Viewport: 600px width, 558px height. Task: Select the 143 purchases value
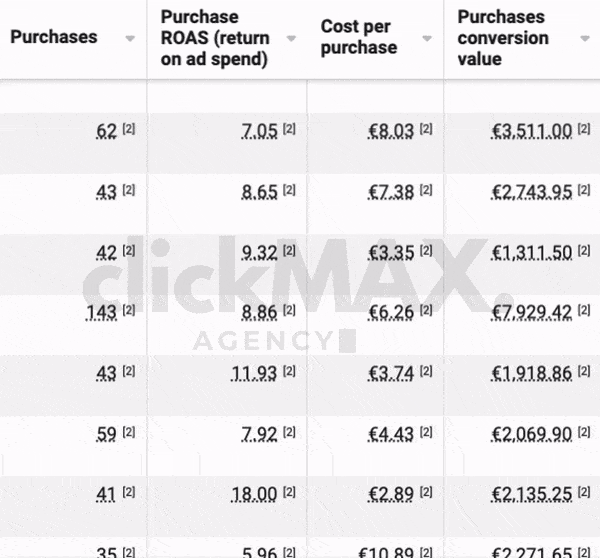[x=102, y=312]
